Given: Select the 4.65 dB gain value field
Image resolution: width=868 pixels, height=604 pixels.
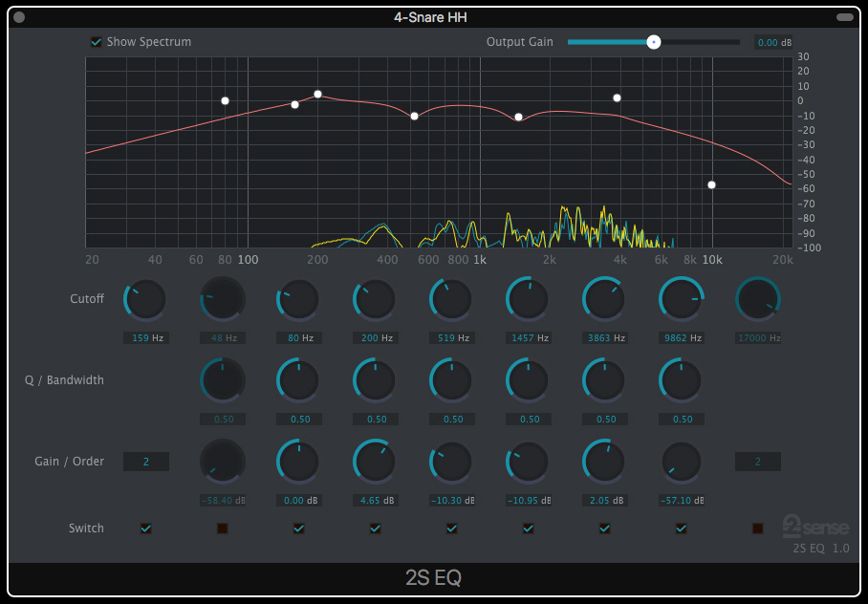Looking at the screenshot, I should click(376, 501).
